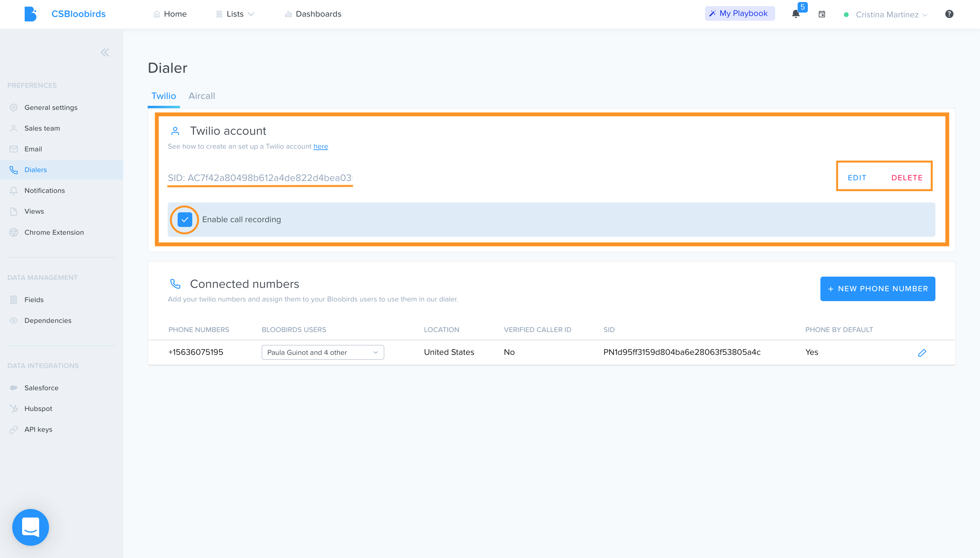The width and height of the screenshot is (980, 558).
Task: Click the Hubspot icon
Action: [14, 409]
